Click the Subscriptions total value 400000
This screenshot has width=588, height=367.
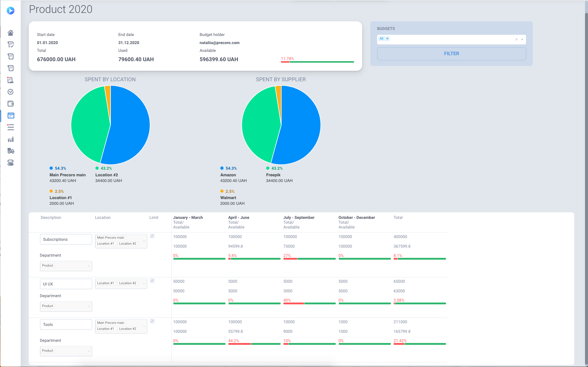click(400, 237)
